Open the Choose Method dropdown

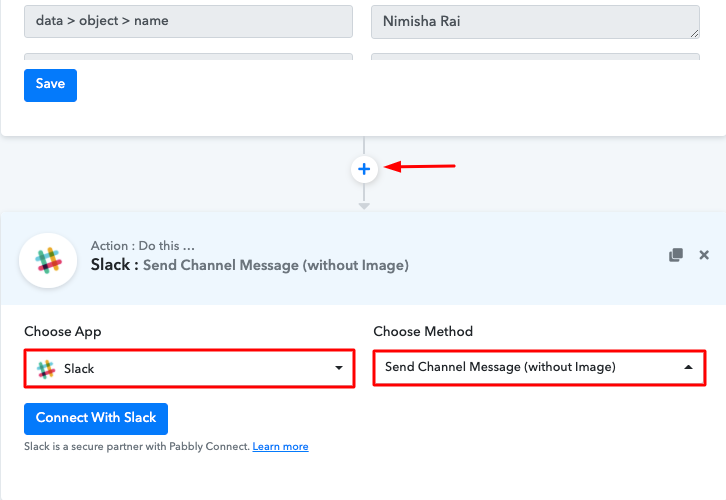pyautogui.click(x=539, y=368)
